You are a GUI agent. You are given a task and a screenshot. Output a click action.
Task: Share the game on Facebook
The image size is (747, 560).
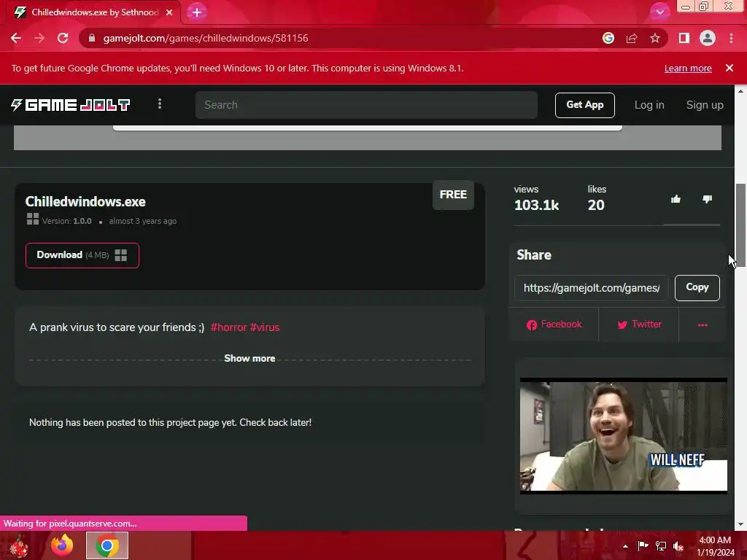pos(554,324)
